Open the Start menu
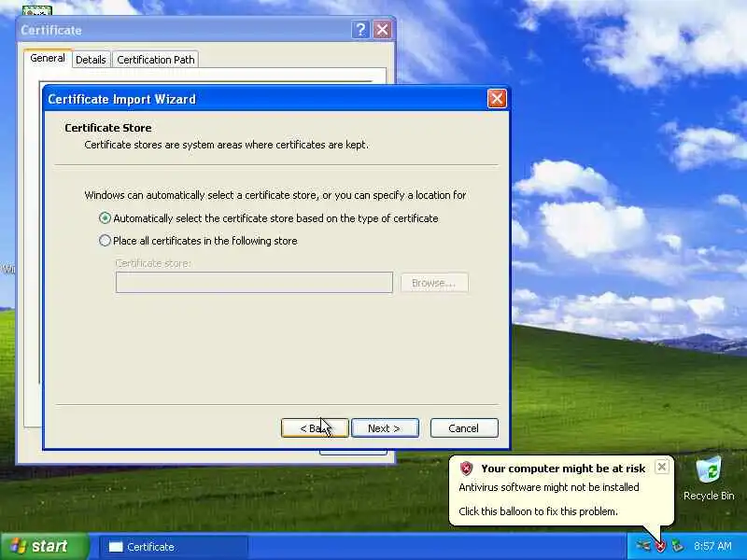This screenshot has height=560, width=747. [x=44, y=546]
